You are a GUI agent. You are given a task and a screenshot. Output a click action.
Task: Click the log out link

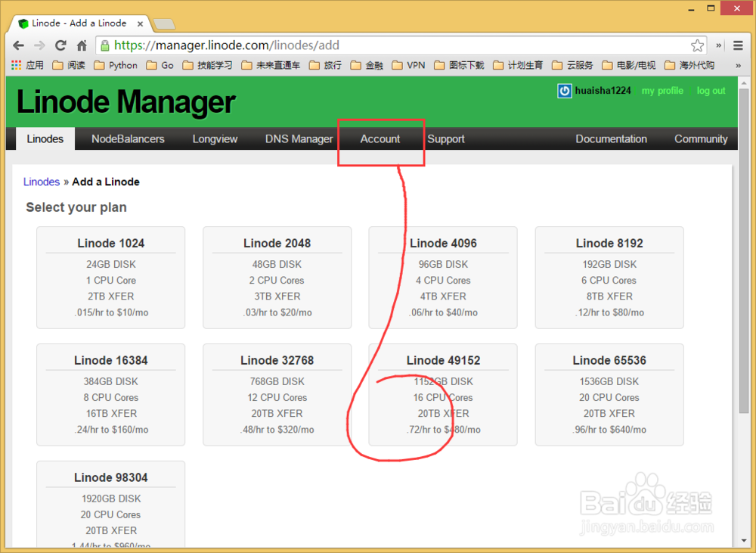pyautogui.click(x=711, y=91)
